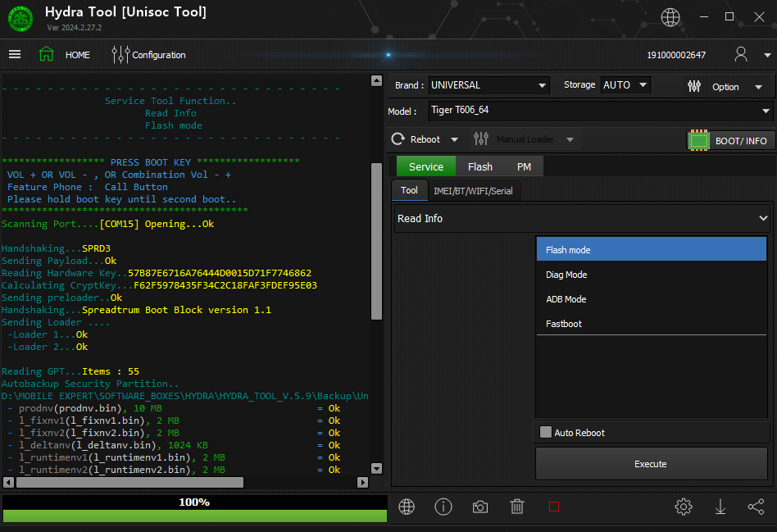Screen dimensions: 777x532
Task: Select Flash mode in the list
Action: pos(651,249)
